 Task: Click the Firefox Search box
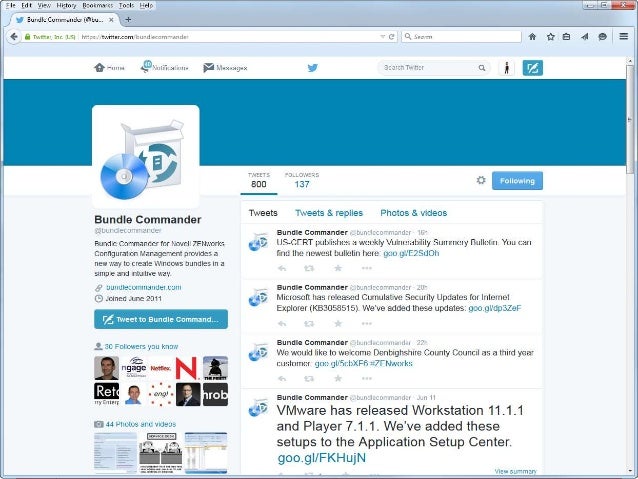click(461, 37)
